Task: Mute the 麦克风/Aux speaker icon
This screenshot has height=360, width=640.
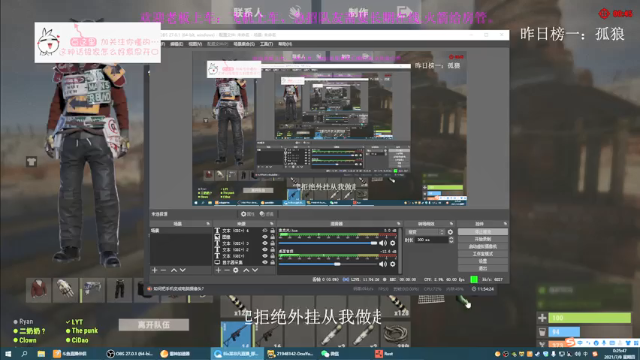Action: [x=382, y=243]
